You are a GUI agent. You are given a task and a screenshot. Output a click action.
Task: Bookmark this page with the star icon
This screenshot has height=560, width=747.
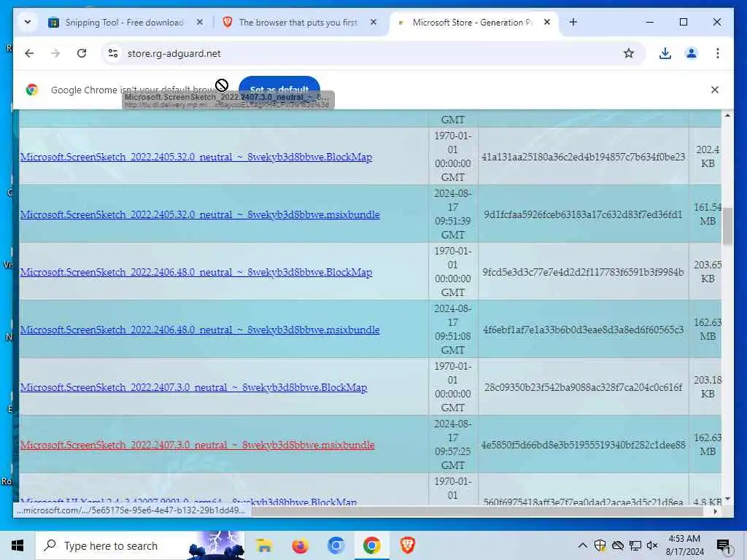tap(628, 53)
